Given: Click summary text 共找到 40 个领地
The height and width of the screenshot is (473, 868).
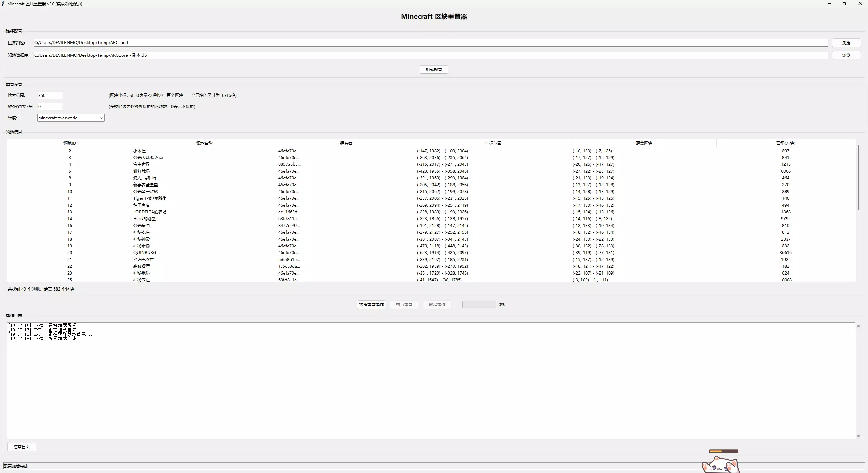Looking at the screenshot, I should [24, 289].
